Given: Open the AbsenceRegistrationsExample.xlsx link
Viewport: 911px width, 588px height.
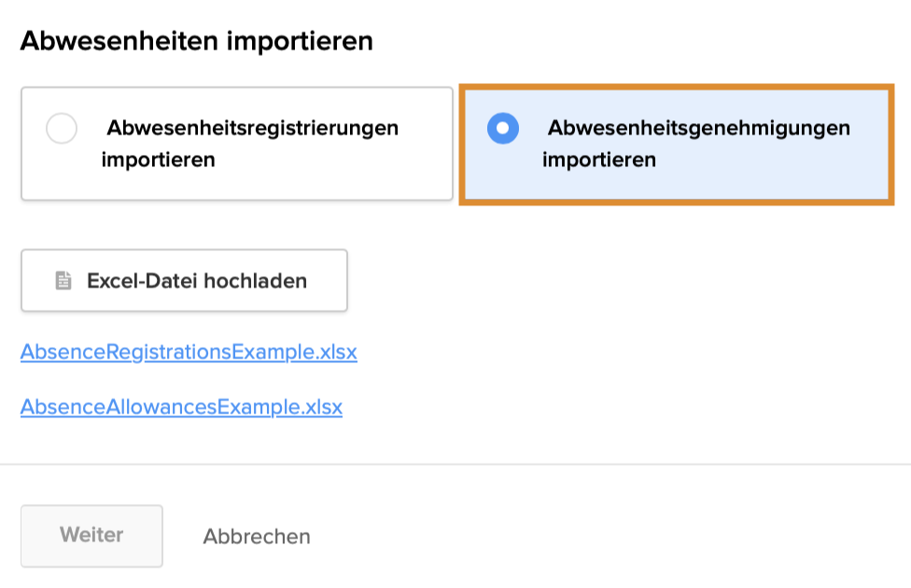Looking at the screenshot, I should [189, 353].
